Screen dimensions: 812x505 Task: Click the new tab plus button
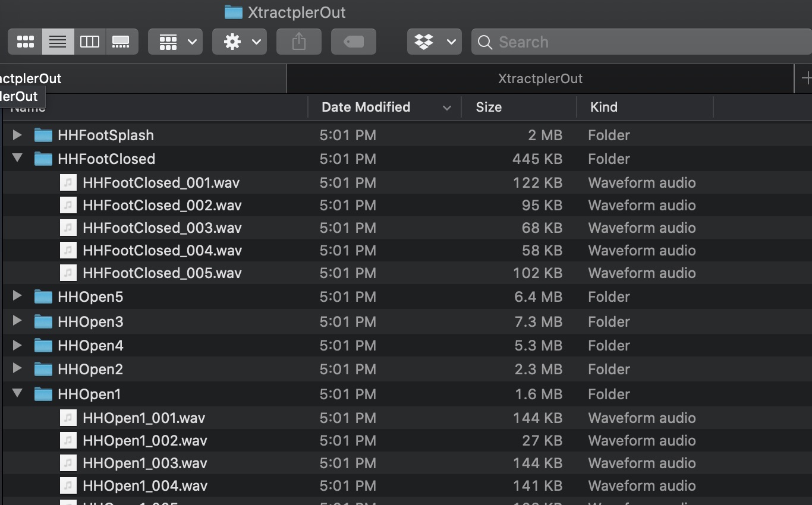pyautogui.click(x=807, y=78)
